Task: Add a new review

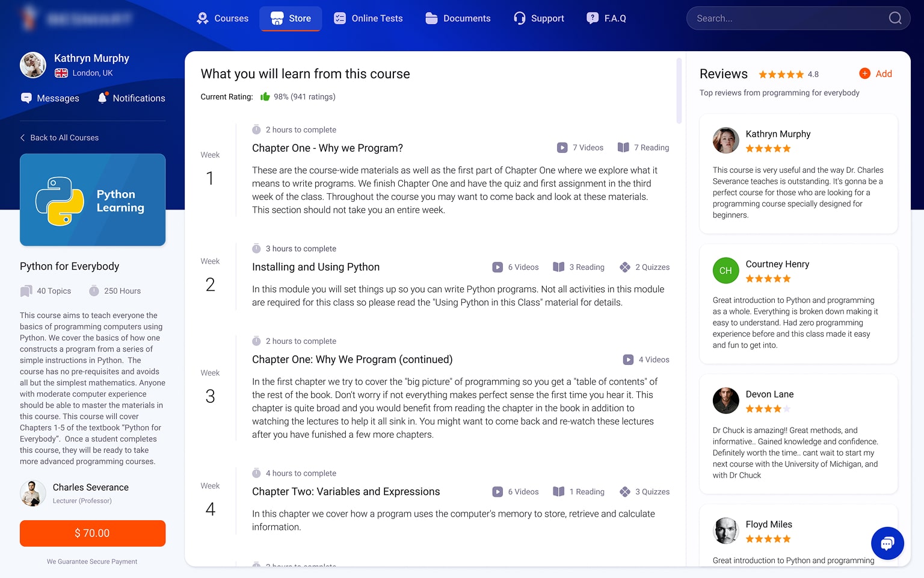Action: pyautogui.click(x=876, y=73)
